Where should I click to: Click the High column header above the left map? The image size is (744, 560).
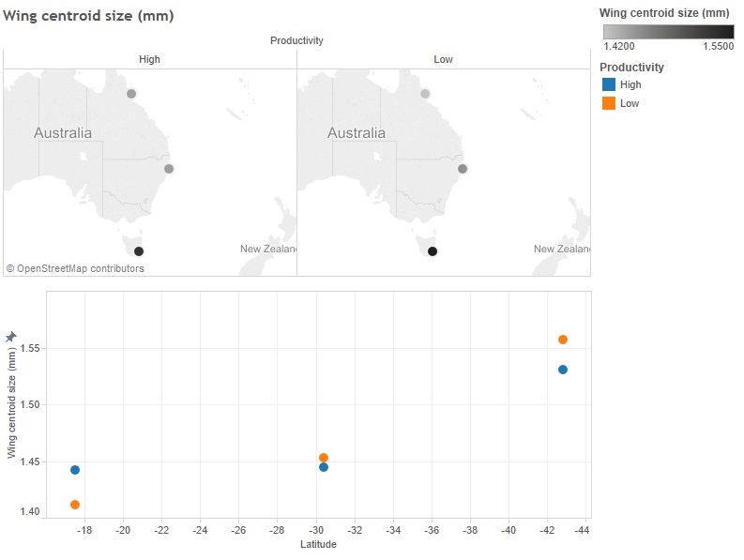coord(149,59)
